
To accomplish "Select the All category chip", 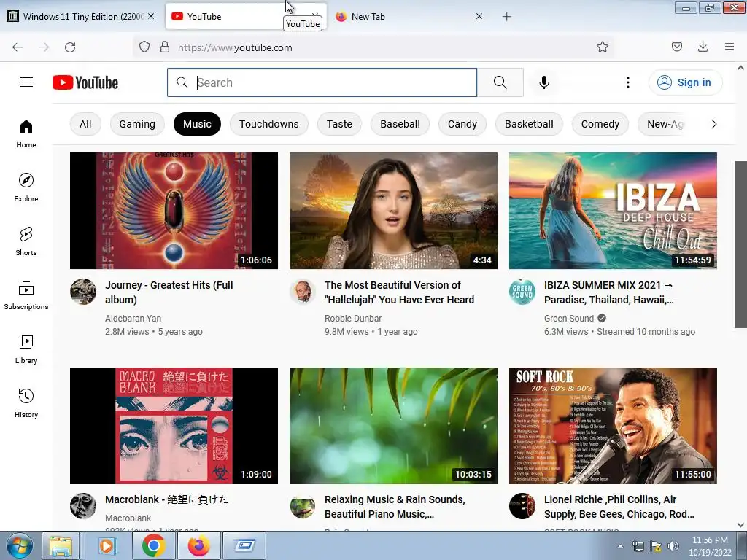I will pos(85,124).
